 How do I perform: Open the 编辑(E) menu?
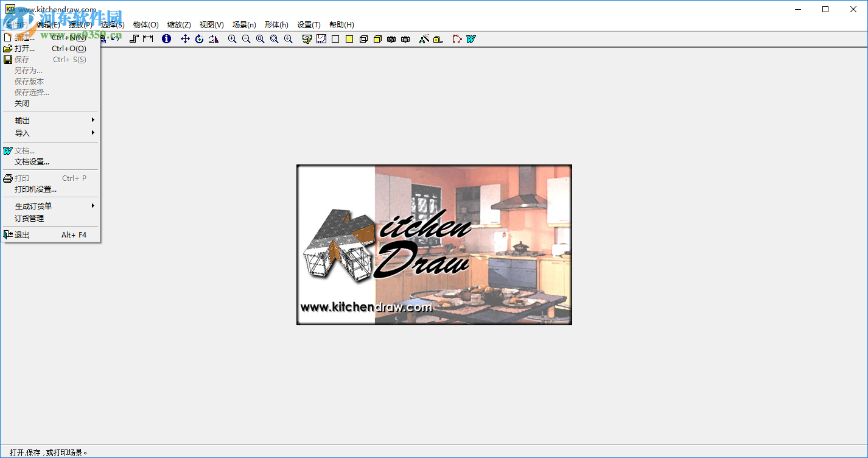click(48, 25)
